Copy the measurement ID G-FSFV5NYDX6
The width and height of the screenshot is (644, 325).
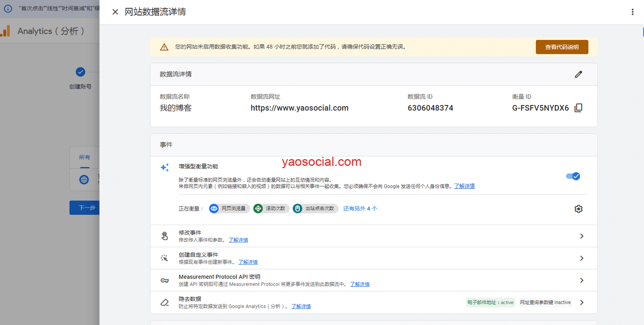578,108
